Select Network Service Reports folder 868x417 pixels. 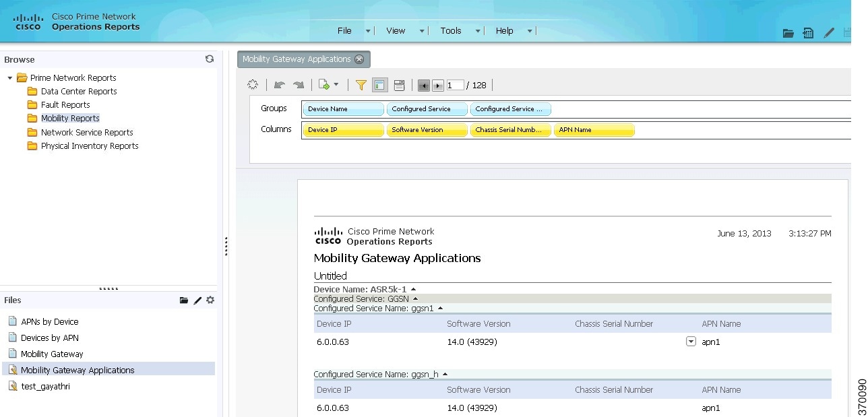pos(87,133)
